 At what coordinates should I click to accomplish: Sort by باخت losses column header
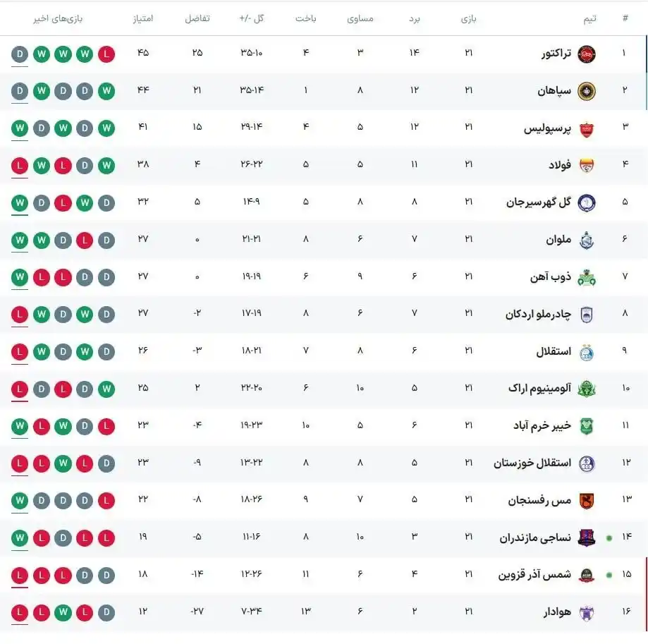coord(306,18)
